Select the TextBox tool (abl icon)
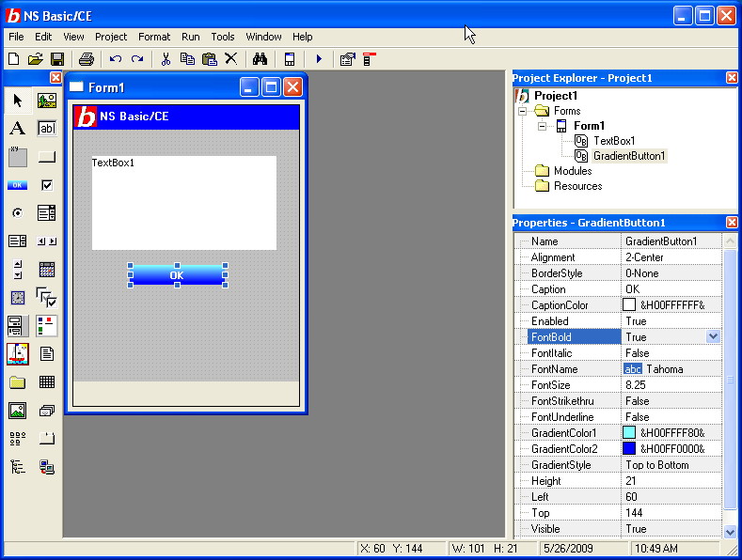This screenshot has height=560, width=742. pos(46,128)
